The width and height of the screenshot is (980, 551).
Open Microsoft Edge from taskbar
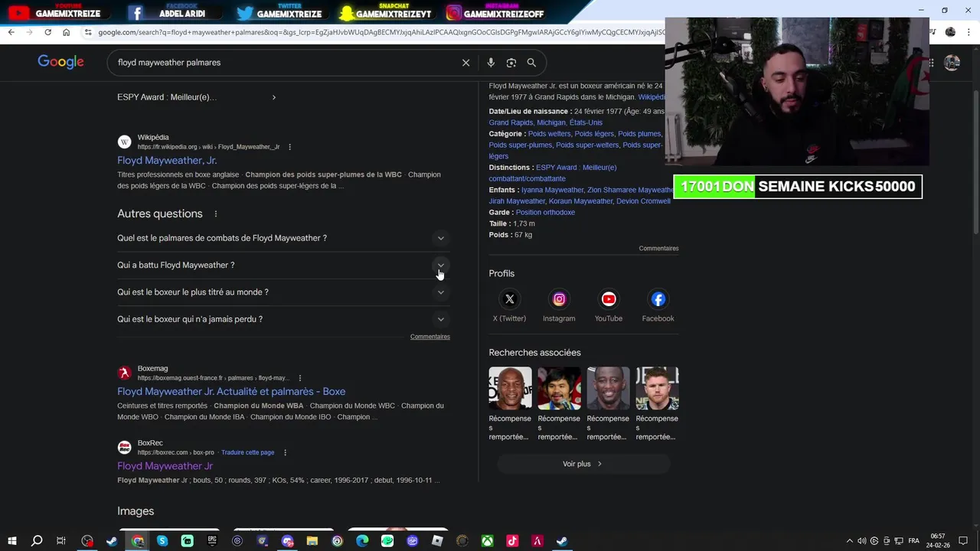[x=362, y=541]
